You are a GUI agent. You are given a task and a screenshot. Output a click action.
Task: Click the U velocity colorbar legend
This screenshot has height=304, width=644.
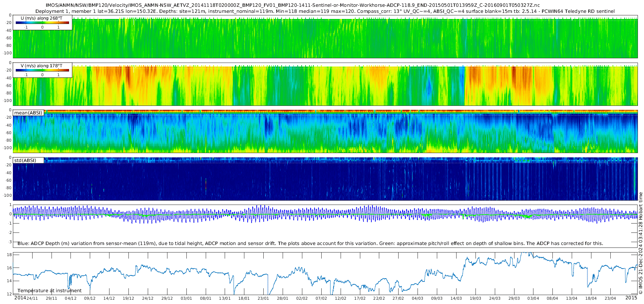42,23
